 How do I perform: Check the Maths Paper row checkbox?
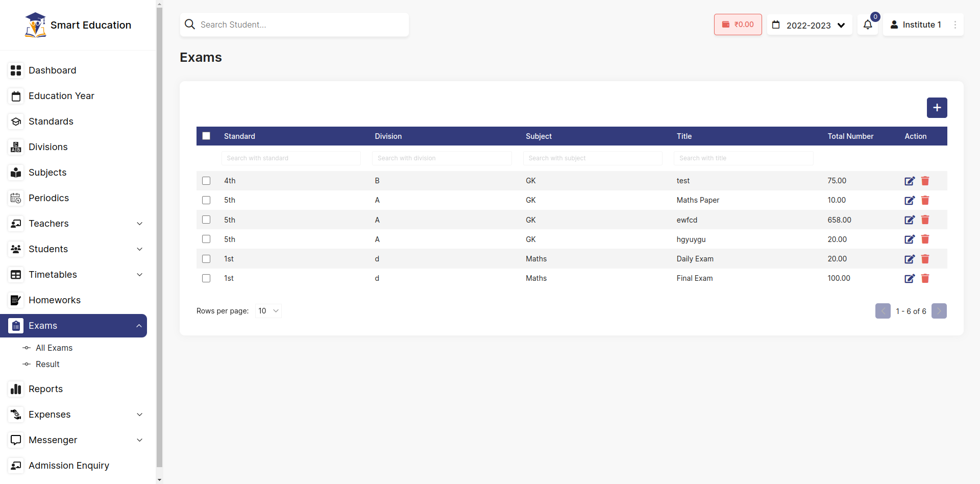click(206, 200)
